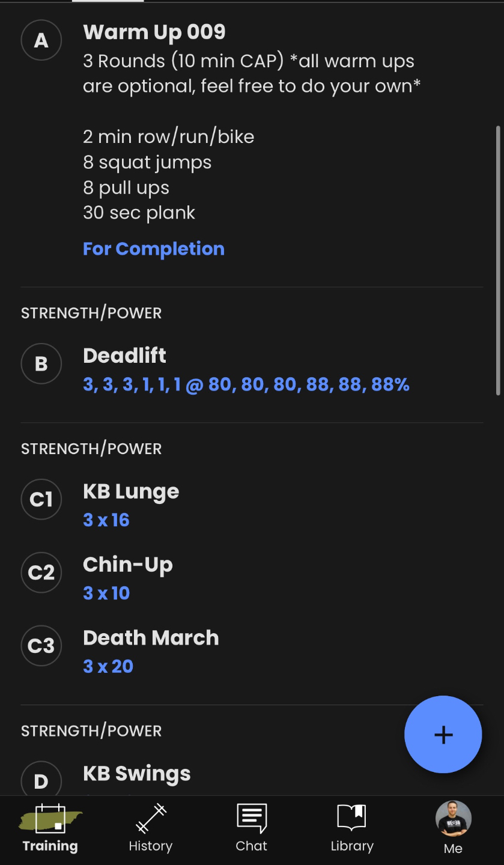The width and height of the screenshot is (504, 865).
Task: Tap the circled C3 badge
Action: (x=41, y=646)
